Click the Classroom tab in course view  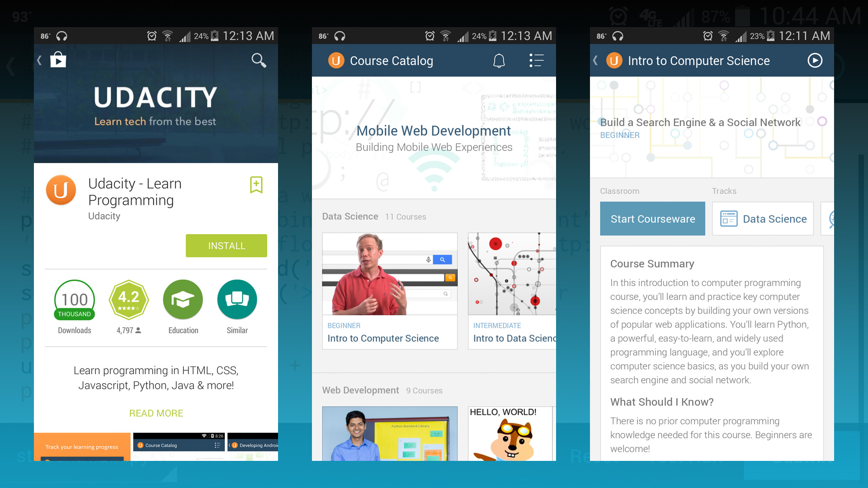tap(619, 191)
